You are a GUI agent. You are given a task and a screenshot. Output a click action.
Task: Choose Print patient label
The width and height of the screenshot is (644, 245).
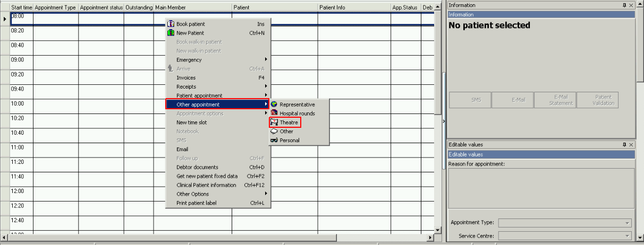pos(218,203)
